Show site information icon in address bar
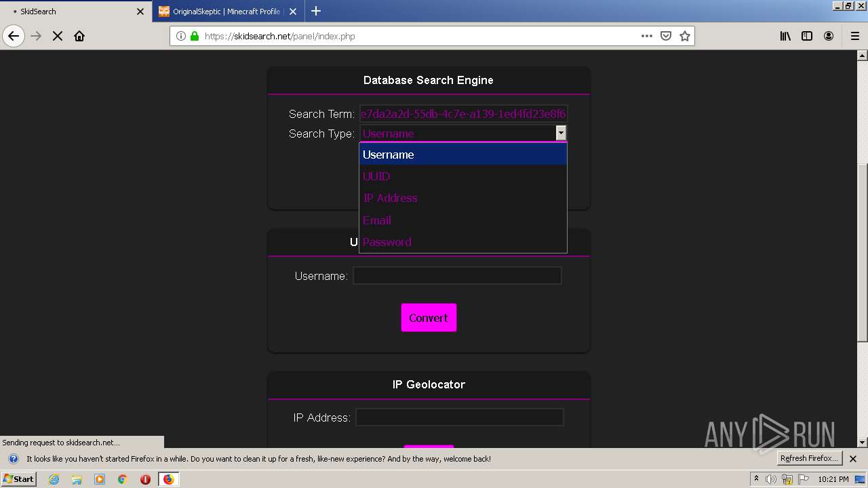 pyautogui.click(x=181, y=36)
